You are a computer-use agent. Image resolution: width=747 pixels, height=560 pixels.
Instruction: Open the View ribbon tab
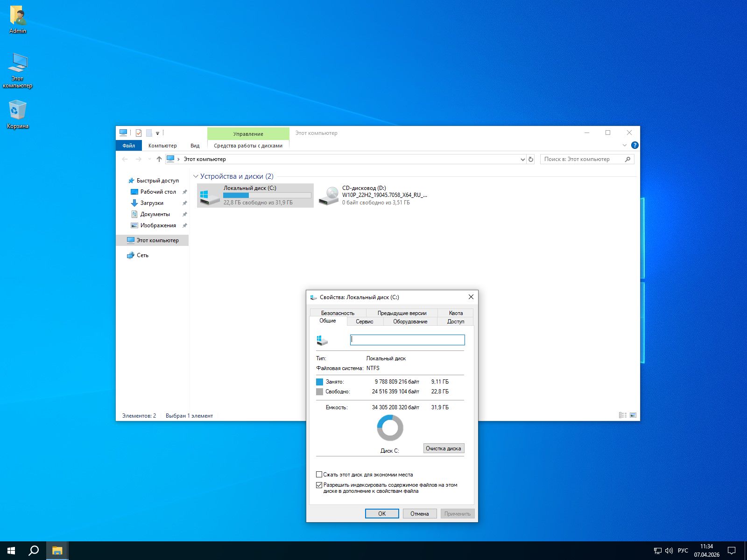[195, 146]
